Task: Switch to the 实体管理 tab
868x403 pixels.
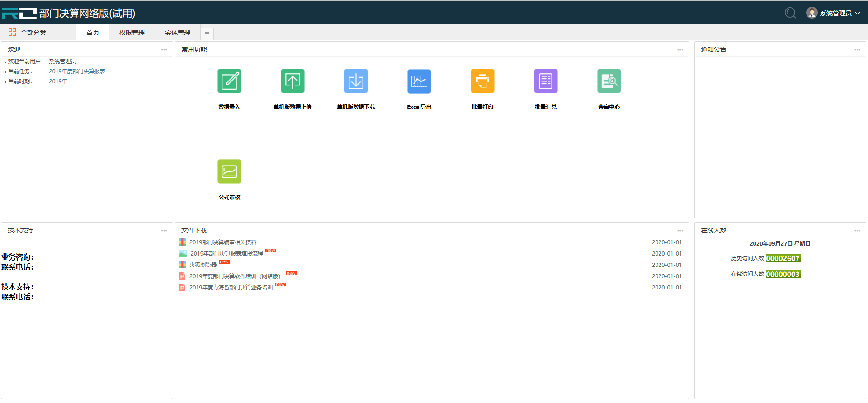Action: click(x=178, y=33)
